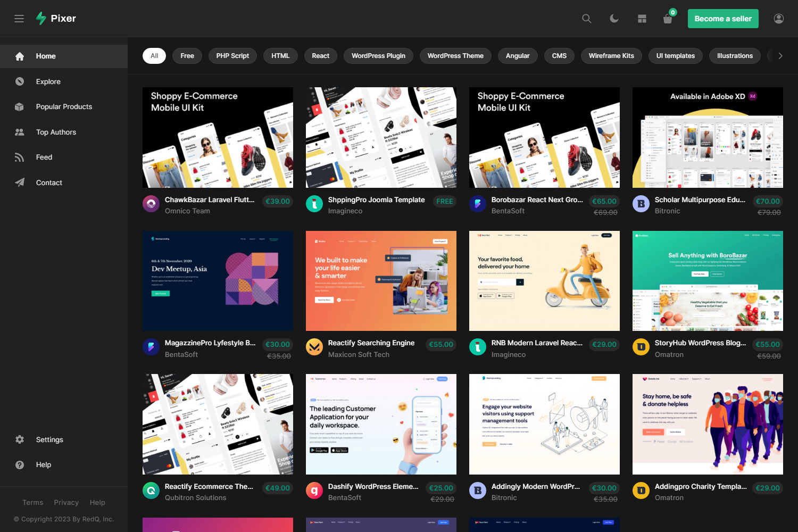Open the shopping cart with the 0 badge
The height and width of the screenshot is (532, 798).
pos(667,19)
